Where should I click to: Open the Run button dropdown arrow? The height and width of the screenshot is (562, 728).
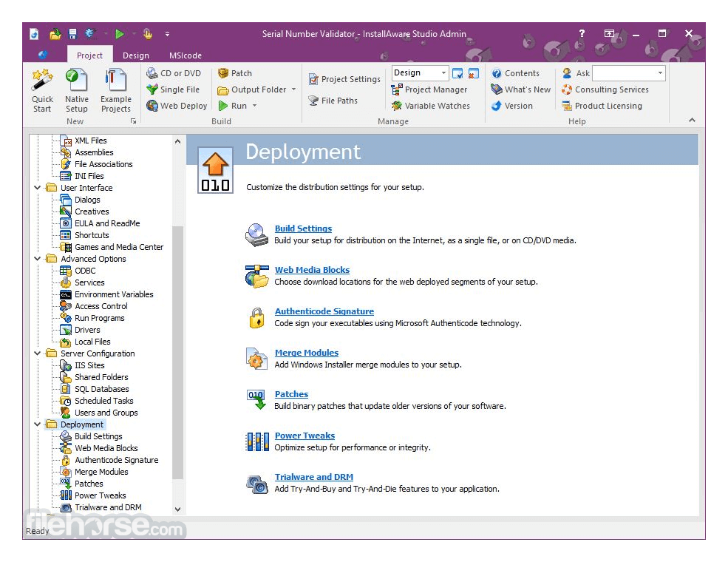point(254,106)
